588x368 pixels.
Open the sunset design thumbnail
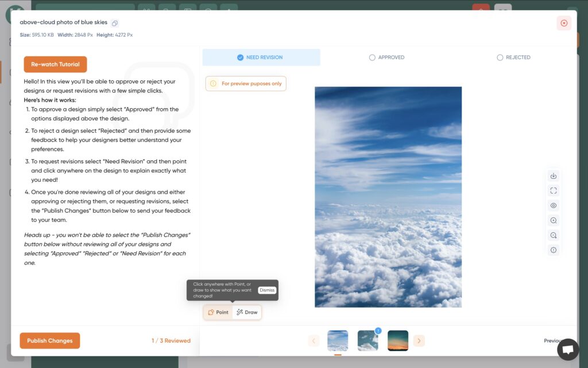click(398, 340)
